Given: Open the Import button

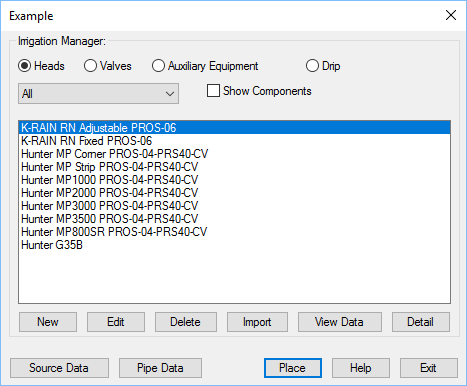Looking at the screenshot, I should 257,322.
